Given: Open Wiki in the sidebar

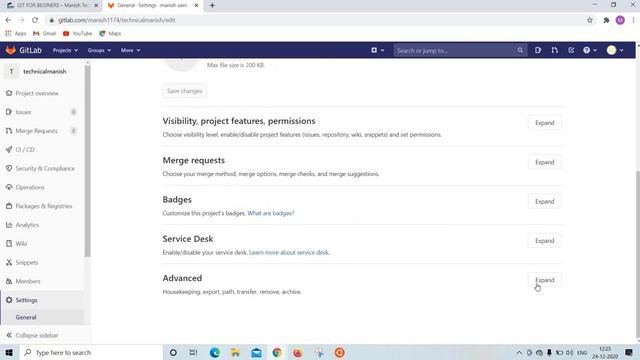Looking at the screenshot, I should 21,244.
